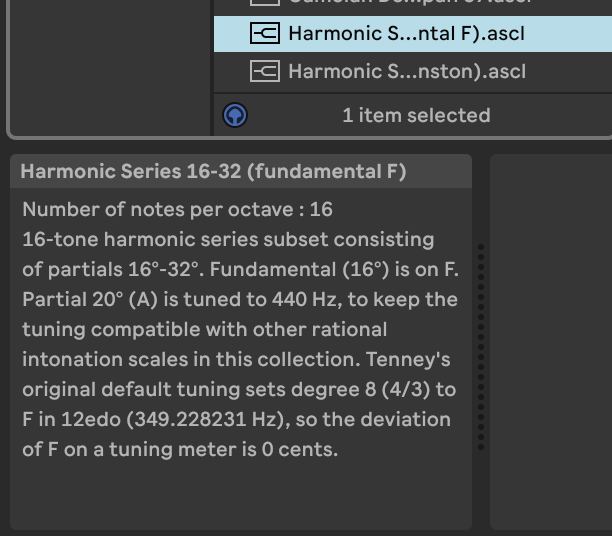Viewport: 612px width, 536px height.
Task: Click 'Tenney's' in the description text
Action: coord(408,360)
